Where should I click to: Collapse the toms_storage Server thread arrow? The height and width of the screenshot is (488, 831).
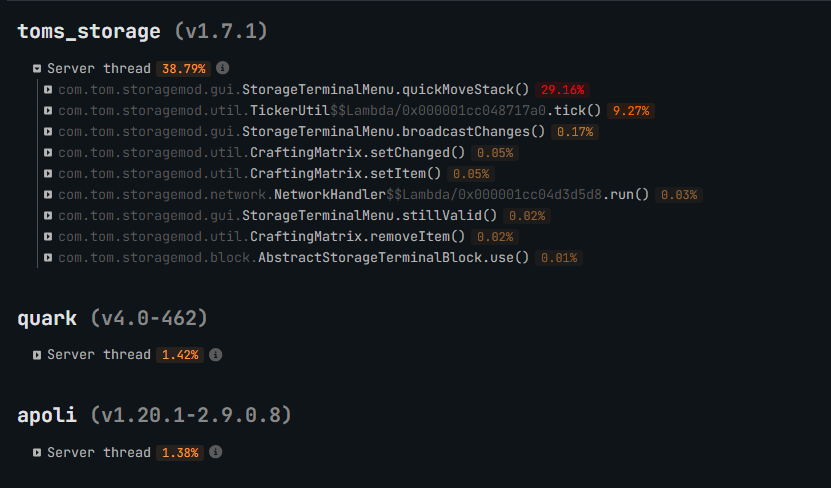click(x=37, y=69)
